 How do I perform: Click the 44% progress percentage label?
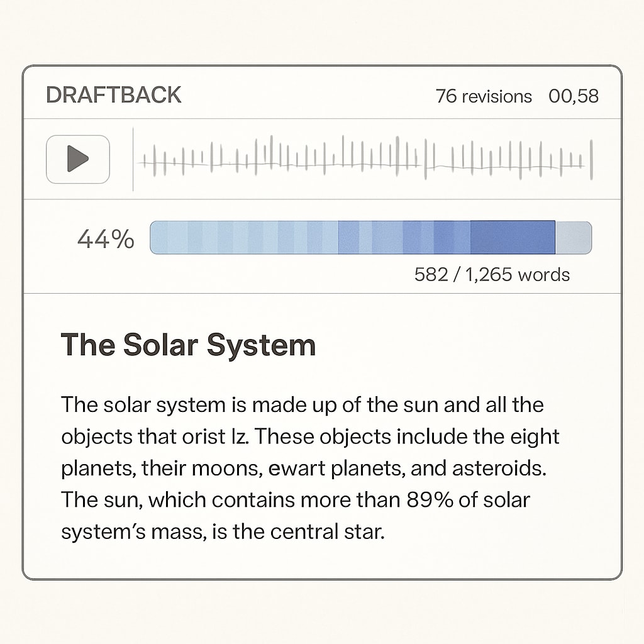106,238
